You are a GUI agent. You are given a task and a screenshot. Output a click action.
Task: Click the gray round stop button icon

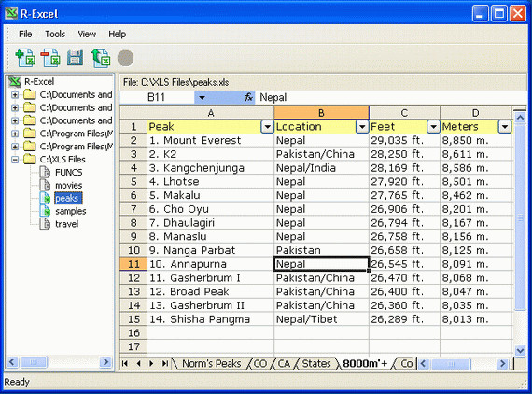tap(126, 58)
